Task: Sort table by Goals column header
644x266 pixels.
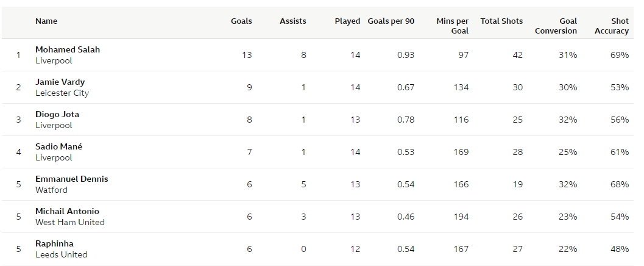Action: pyautogui.click(x=241, y=21)
